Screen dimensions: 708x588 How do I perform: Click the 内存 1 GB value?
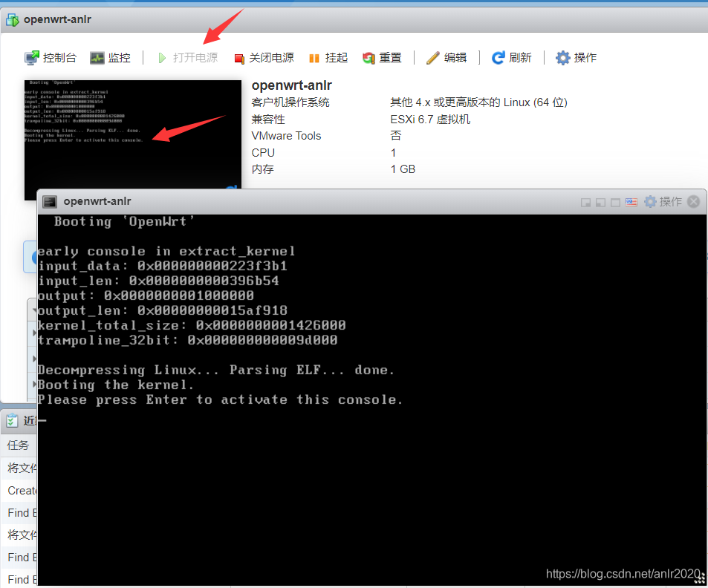point(403,169)
